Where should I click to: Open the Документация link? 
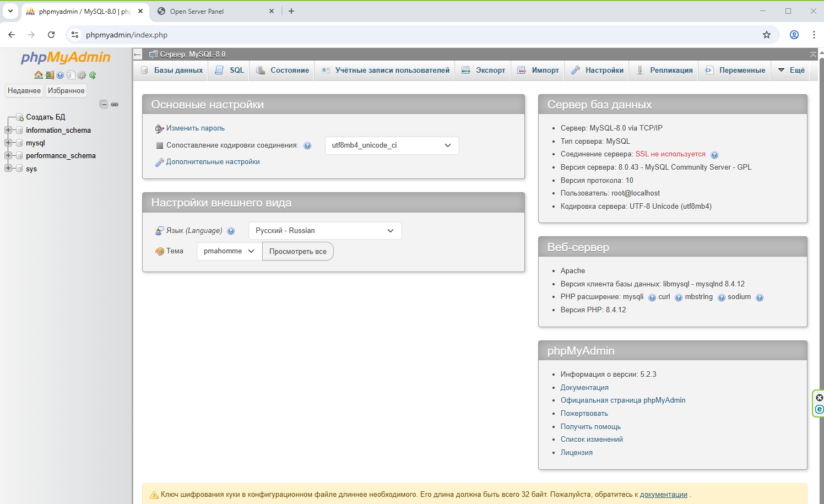[x=584, y=387]
